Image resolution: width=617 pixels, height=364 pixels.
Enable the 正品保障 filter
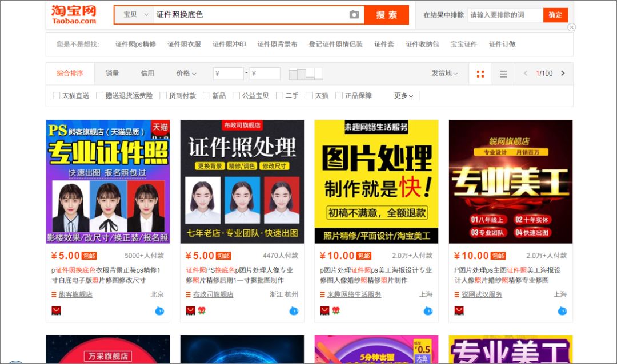339,95
